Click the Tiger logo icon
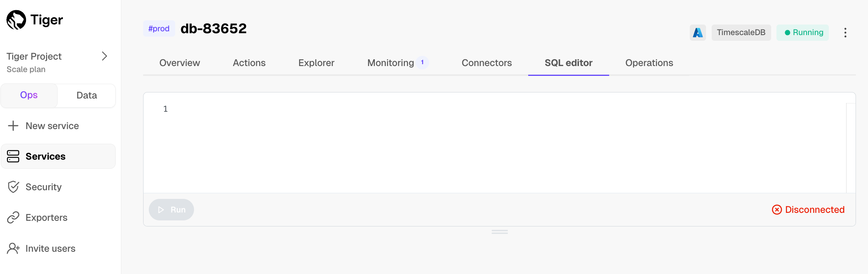 point(16,20)
